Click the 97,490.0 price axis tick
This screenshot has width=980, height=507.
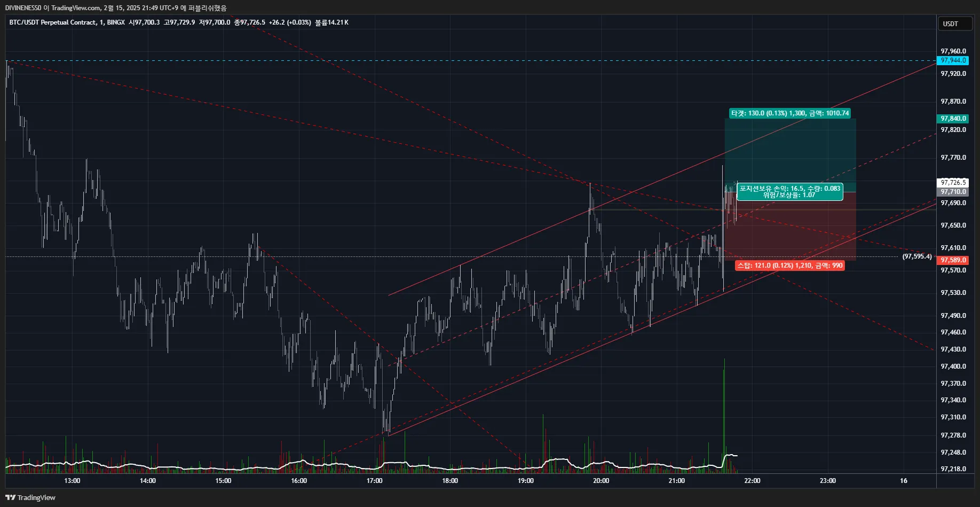point(953,316)
